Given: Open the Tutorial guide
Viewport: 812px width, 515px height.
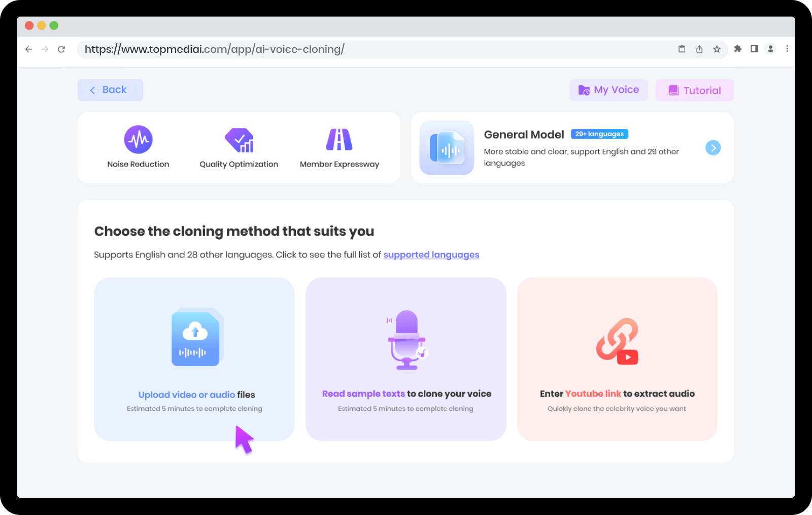Looking at the screenshot, I should click(694, 90).
